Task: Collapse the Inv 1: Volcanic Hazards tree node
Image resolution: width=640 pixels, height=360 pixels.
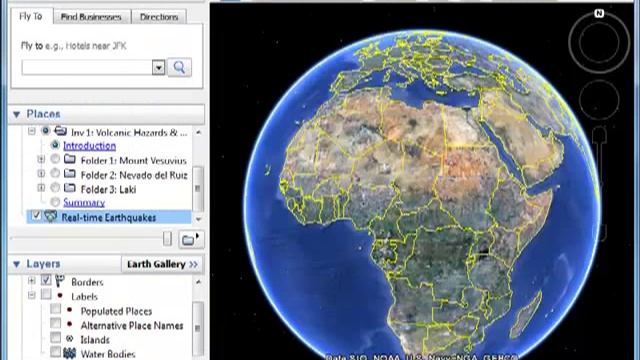Action: click(x=32, y=131)
